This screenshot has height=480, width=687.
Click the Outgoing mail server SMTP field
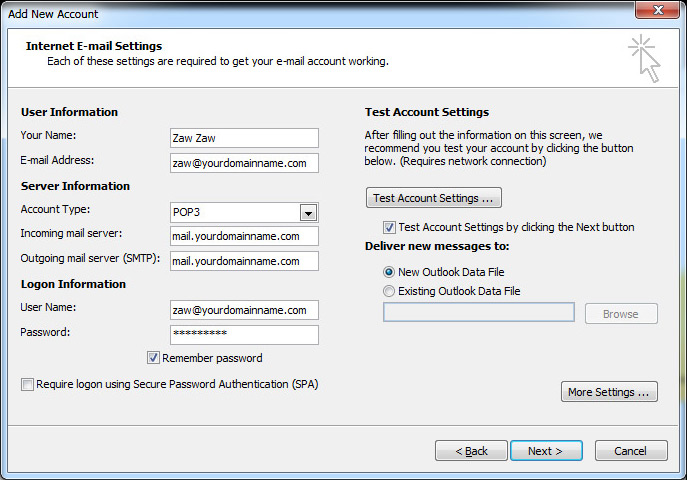point(244,261)
